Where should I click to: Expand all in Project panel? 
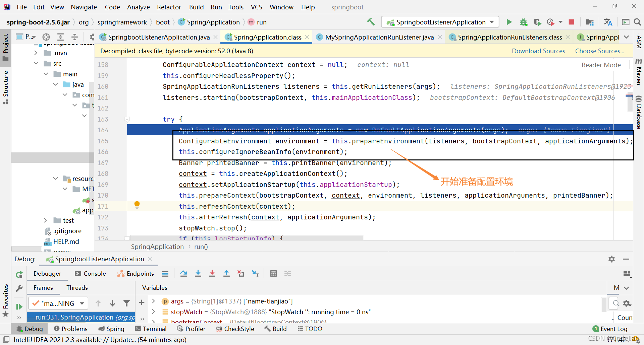pos(60,37)
